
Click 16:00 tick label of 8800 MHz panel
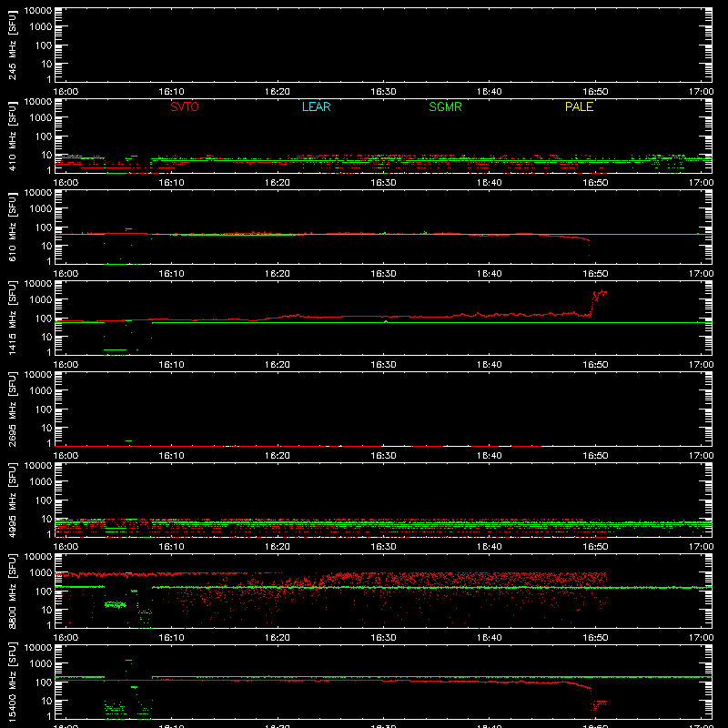[x=66, y=638]
